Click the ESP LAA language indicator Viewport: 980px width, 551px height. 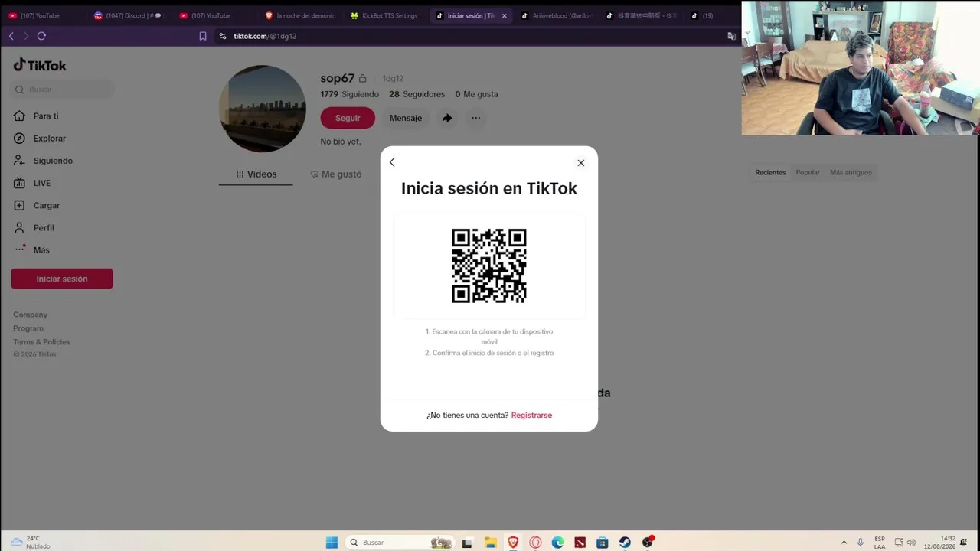(x=880, y=543)
